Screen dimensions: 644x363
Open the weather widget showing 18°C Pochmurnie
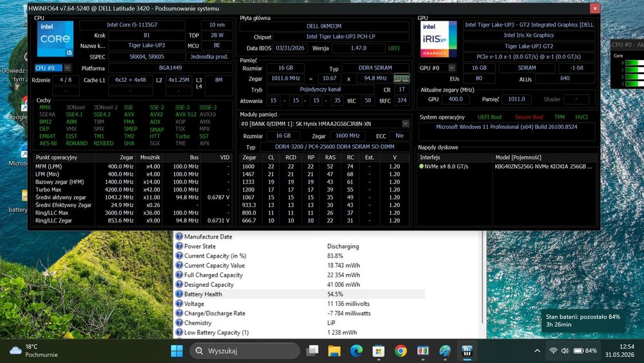[x=33, y=351]
